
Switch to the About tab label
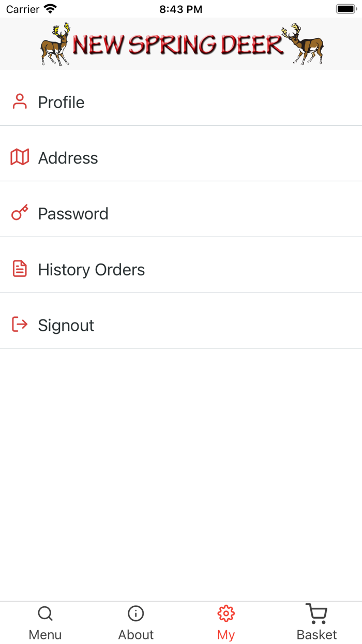135,635
